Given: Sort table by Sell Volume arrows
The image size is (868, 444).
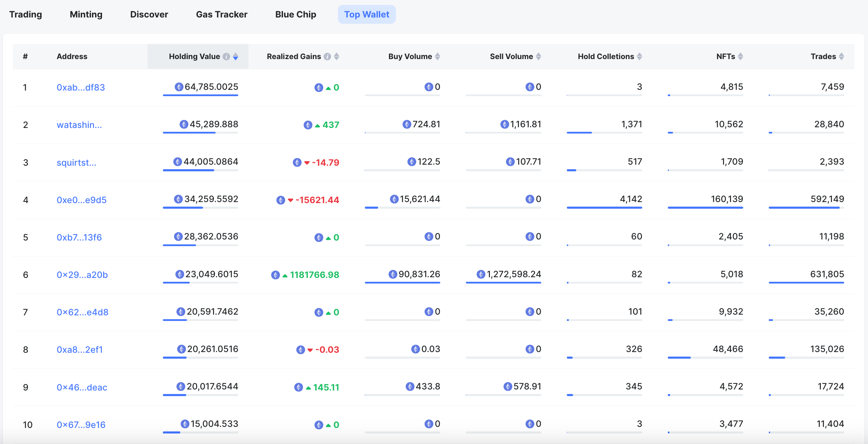Looking at the screenshot, I should [538, 57].
